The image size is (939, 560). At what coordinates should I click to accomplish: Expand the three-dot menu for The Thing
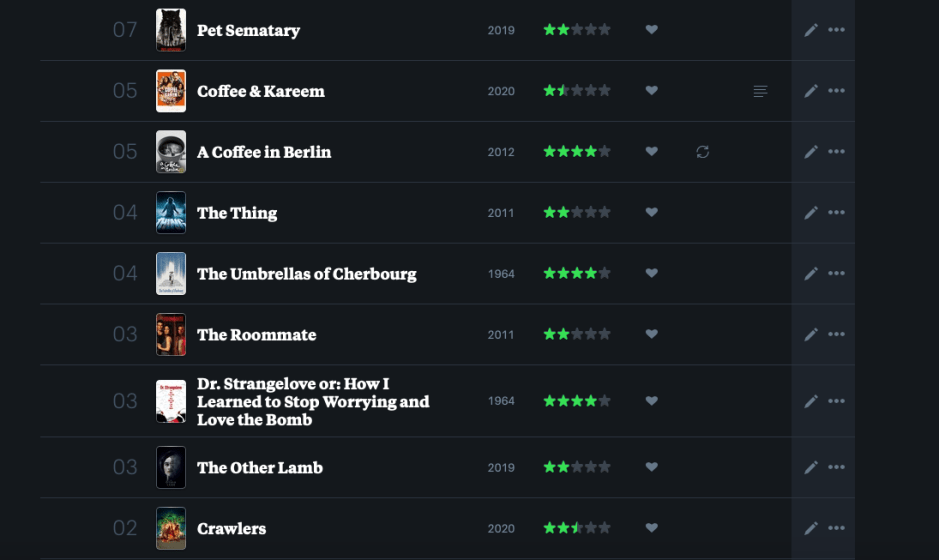837,213
